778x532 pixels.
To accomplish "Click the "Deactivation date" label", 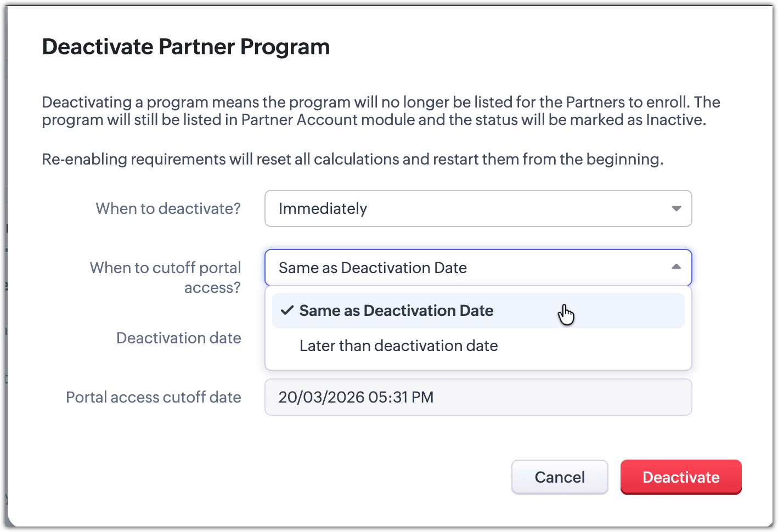I will (x=178, y=338).
